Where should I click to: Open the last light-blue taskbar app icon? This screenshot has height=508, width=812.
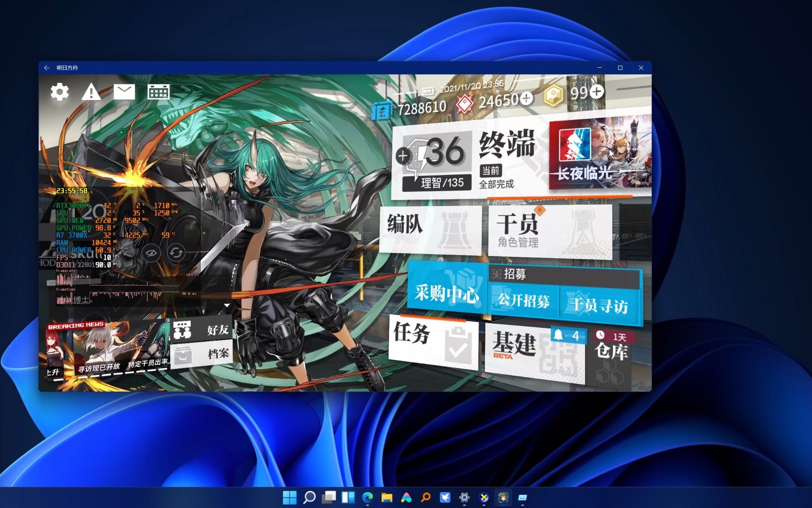523,497
